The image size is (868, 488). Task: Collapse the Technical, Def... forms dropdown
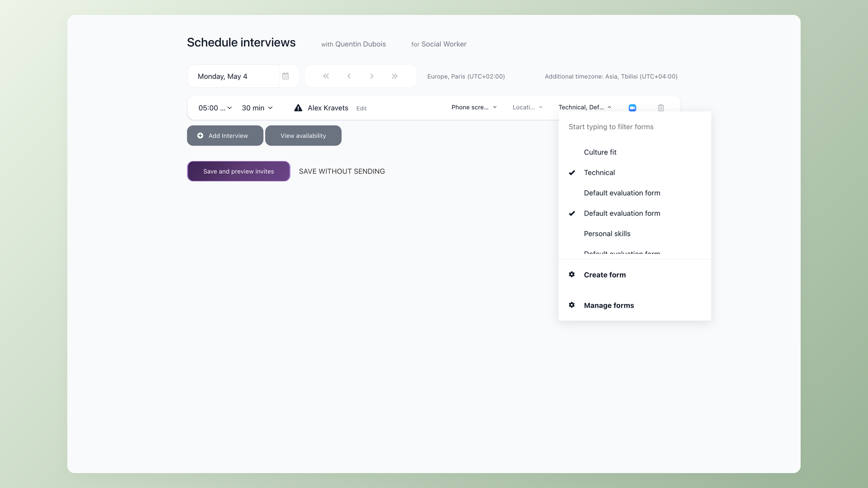[585, 107]
